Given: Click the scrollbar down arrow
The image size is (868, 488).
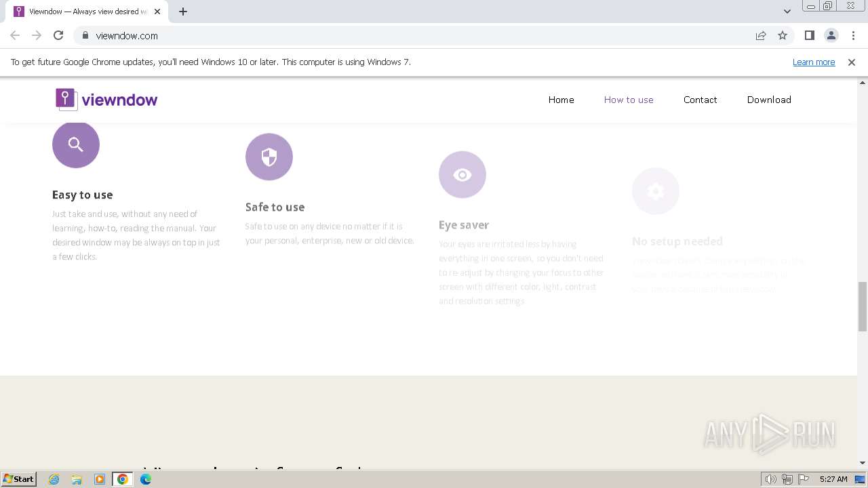Looking at the screenshot, I should pyautogui.click(x=863, y=463).
